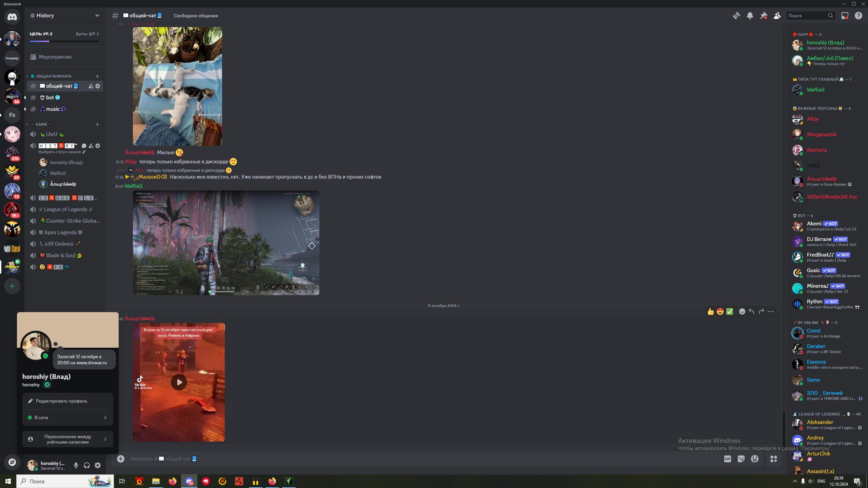The width and height of the screenshot is (868, 488).
Task: Click the attach file plus button
Action: pos(121,459)
